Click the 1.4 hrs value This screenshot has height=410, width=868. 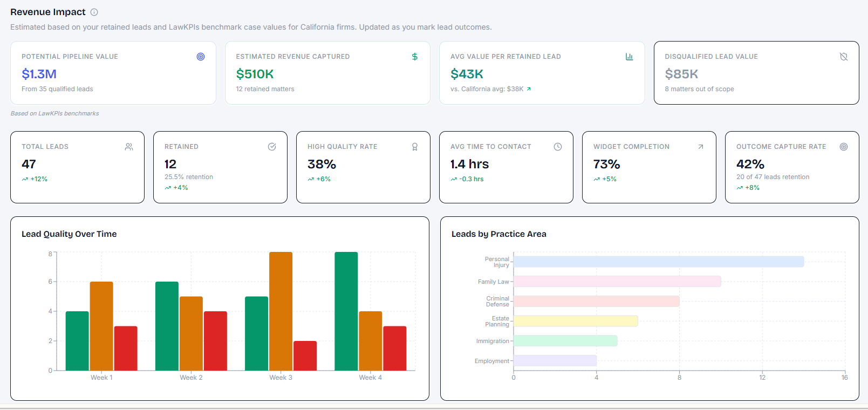pos(469,164)
